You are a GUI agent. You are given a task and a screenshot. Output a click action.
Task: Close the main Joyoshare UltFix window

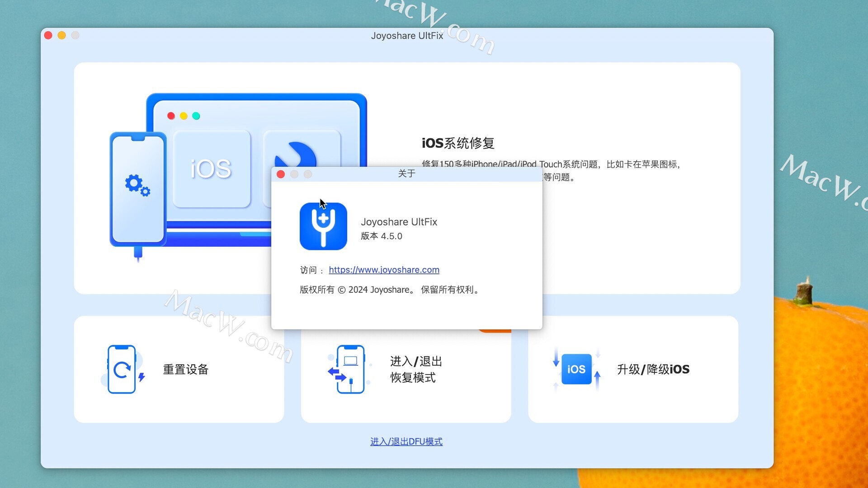(x=48, y=35)
